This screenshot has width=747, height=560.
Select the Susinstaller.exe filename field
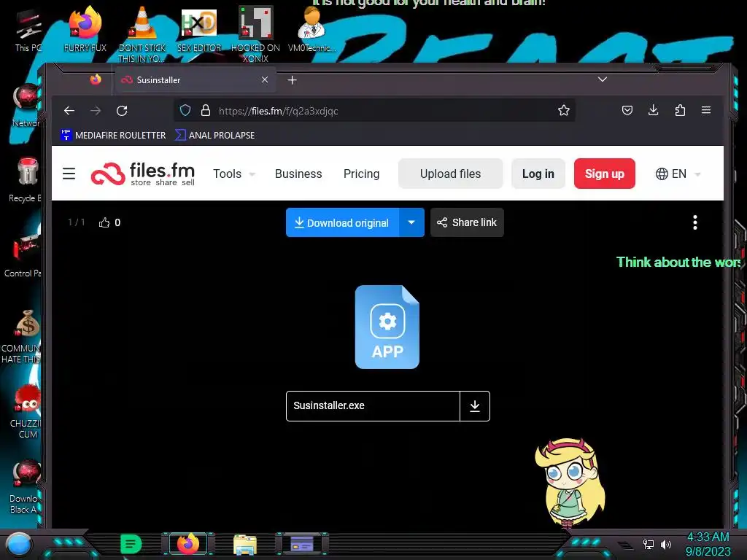pos(373,405)
